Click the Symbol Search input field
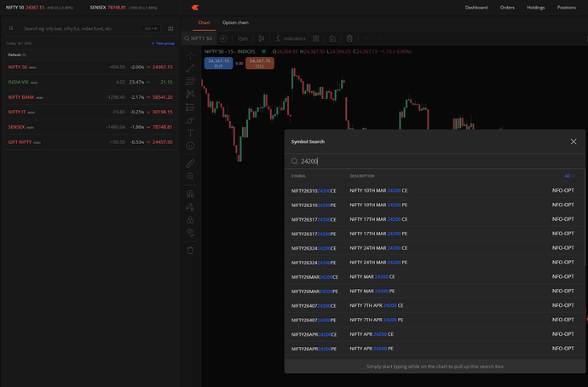The image size is (588, 387). (x=435, y=160)
